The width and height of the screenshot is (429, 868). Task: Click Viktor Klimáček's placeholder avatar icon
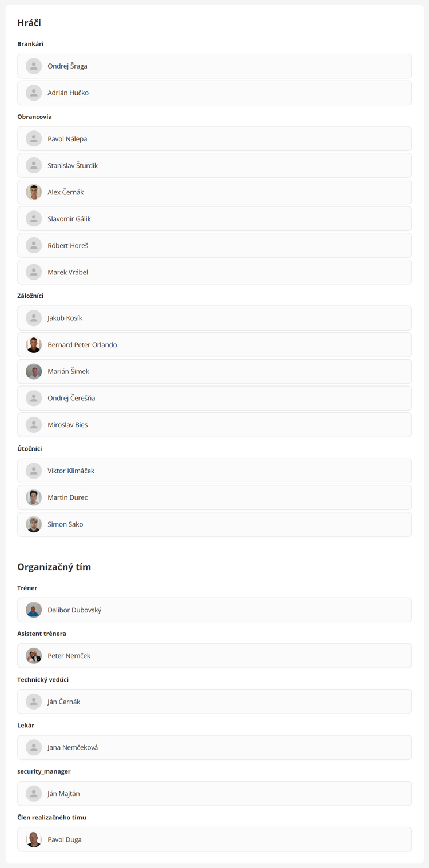[x=34, y=471]
